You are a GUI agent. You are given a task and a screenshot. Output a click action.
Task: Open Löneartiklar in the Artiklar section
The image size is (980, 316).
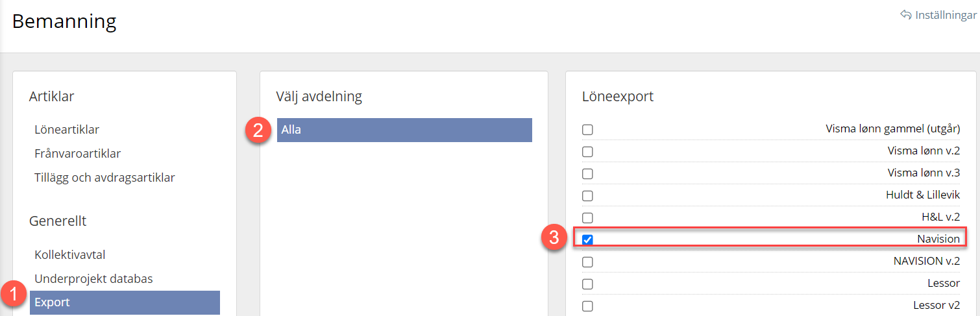(67, 130)
